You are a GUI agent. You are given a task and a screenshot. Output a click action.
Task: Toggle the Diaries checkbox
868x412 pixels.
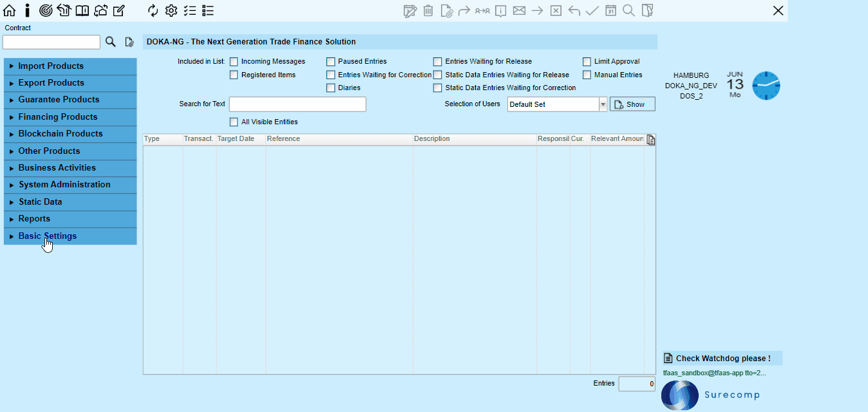pyautogui.click(x=331, y=88)
